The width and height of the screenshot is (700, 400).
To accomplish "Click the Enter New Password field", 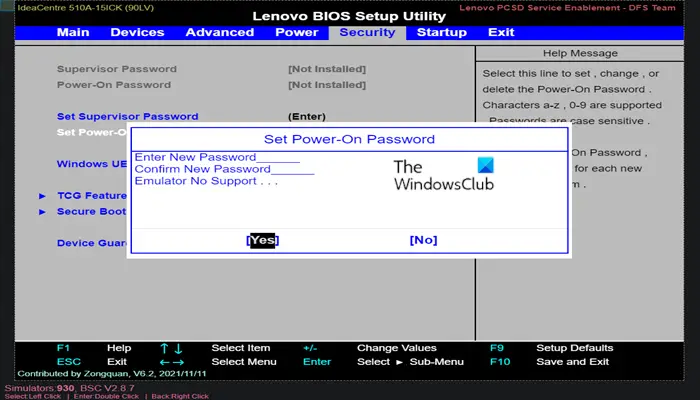I will (x=217, y=157).
